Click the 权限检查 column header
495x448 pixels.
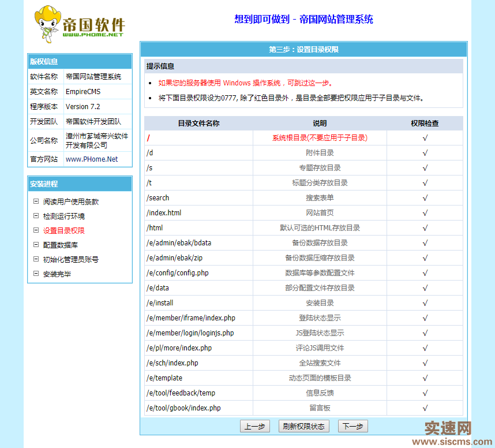point(425,123)
